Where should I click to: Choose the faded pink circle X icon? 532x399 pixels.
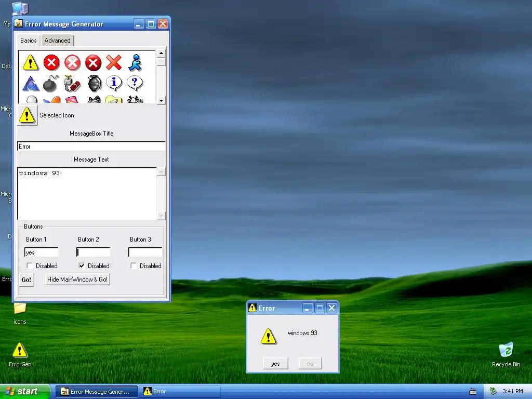point(73,63)
